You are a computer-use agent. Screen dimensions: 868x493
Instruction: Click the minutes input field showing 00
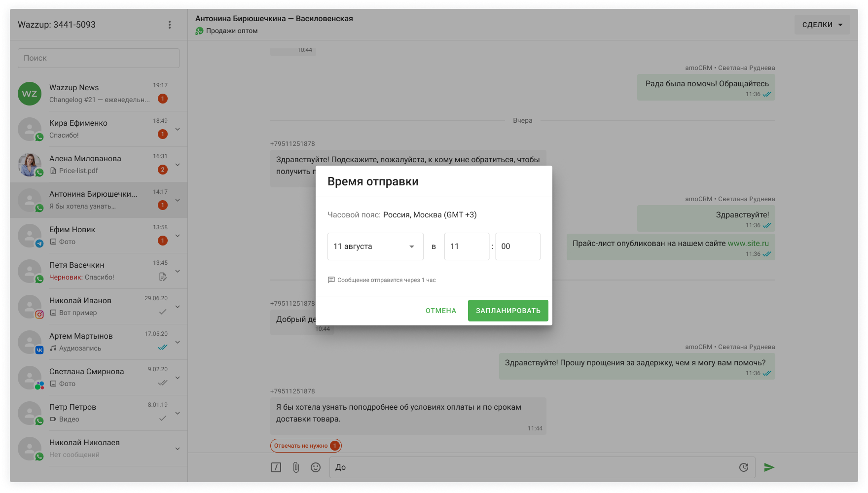tap(517, 246)
